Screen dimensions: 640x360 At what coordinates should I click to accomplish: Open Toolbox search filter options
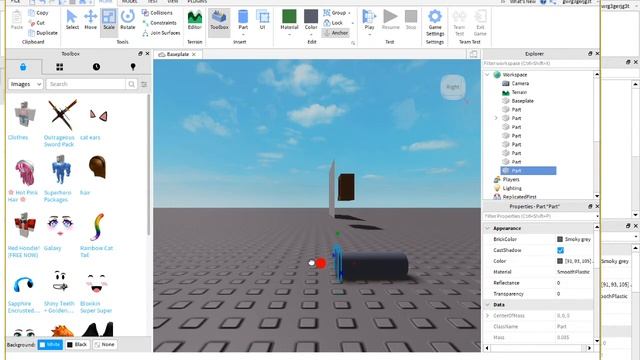tap(144, 84)
